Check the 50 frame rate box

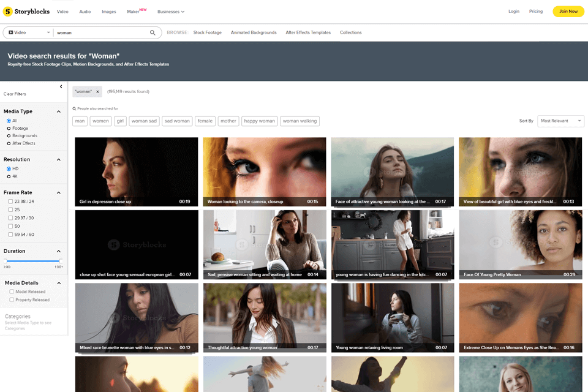10,226
